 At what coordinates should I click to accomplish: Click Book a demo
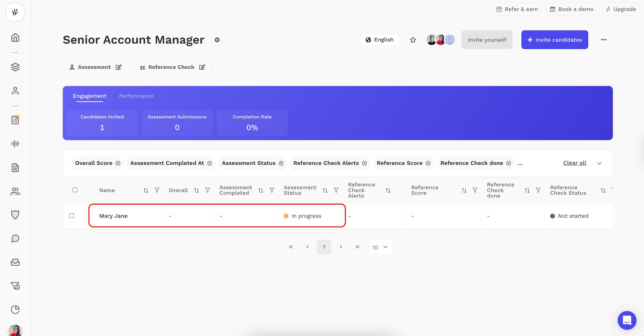571,9
